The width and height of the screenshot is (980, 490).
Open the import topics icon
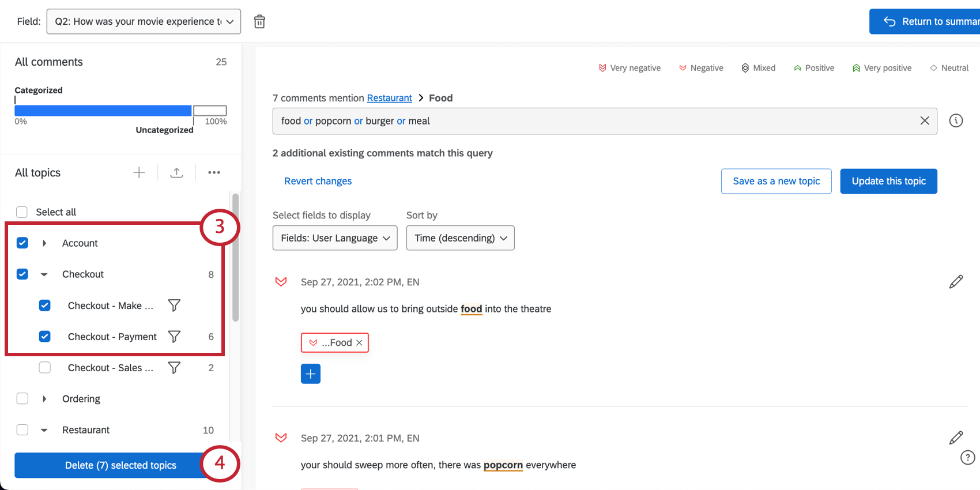point(176,172)
